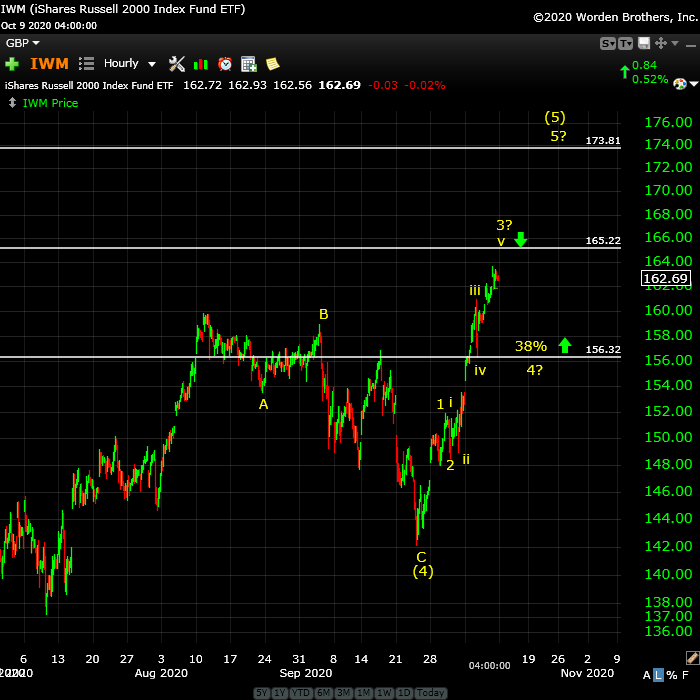Screen dimensions: 700x700
Task: Click the floppy disk save icon
Action: [x=644, y=43]
